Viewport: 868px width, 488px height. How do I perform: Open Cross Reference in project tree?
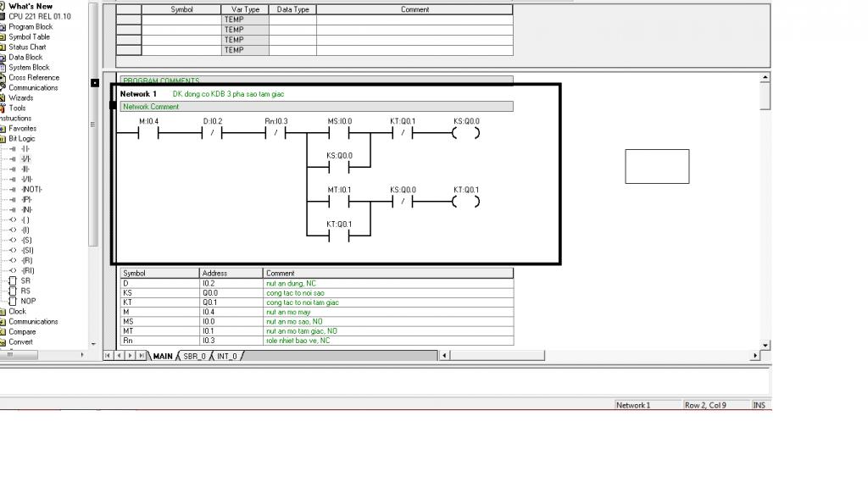[34, 77]
